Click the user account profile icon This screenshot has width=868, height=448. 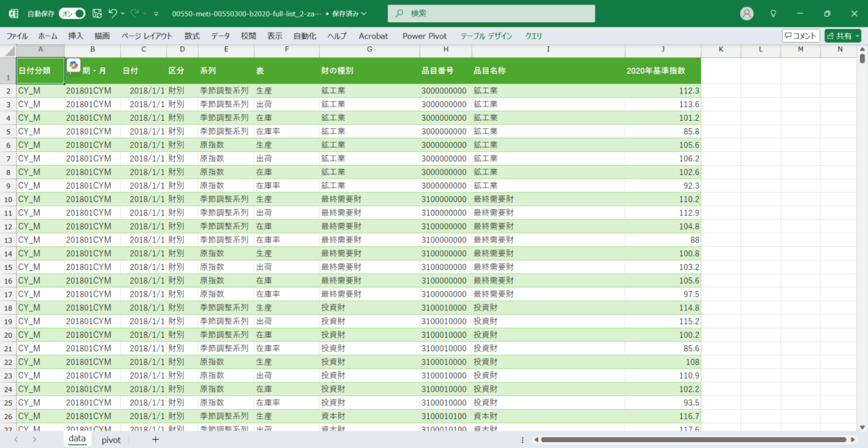coord(747,14)
